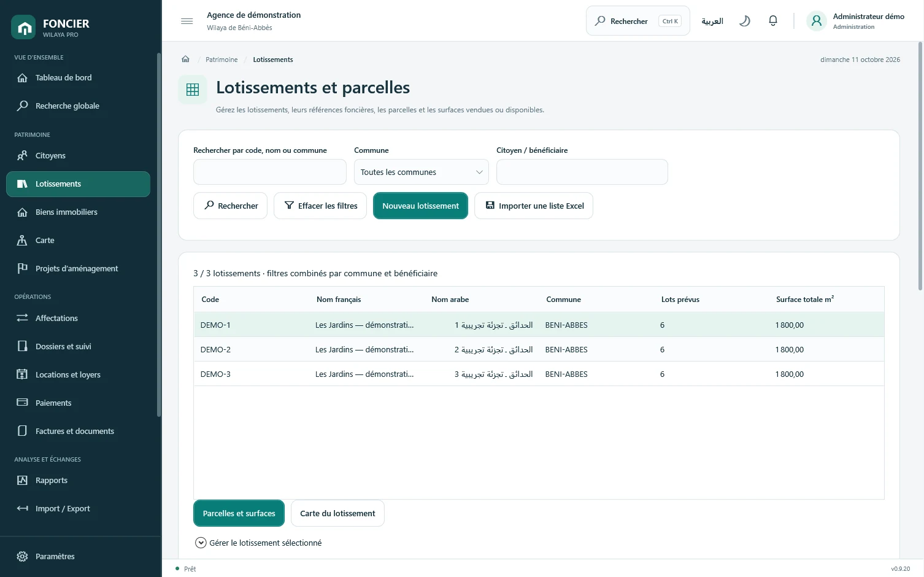
Task: Open Dossiers et suivi menu item
Action: tap(78, 346)
